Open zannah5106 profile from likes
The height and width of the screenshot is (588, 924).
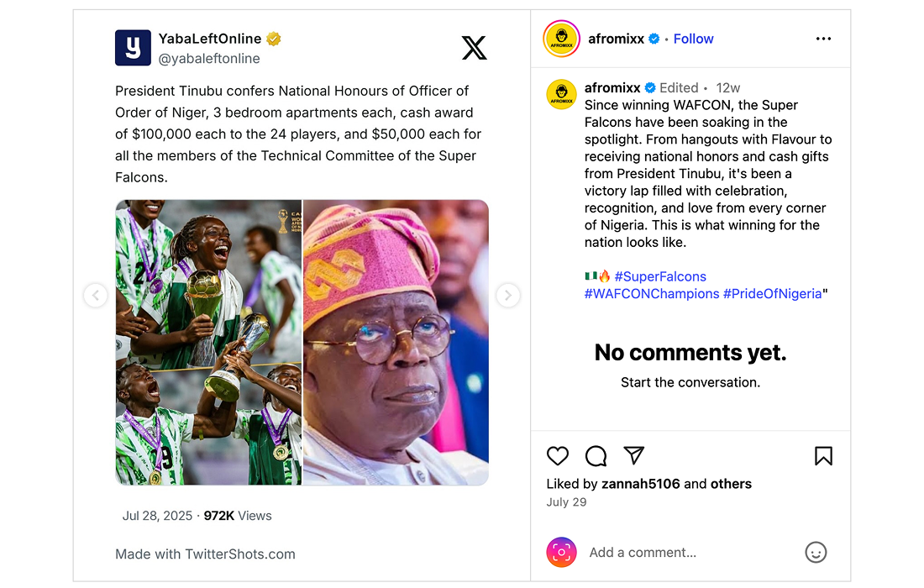641,484
